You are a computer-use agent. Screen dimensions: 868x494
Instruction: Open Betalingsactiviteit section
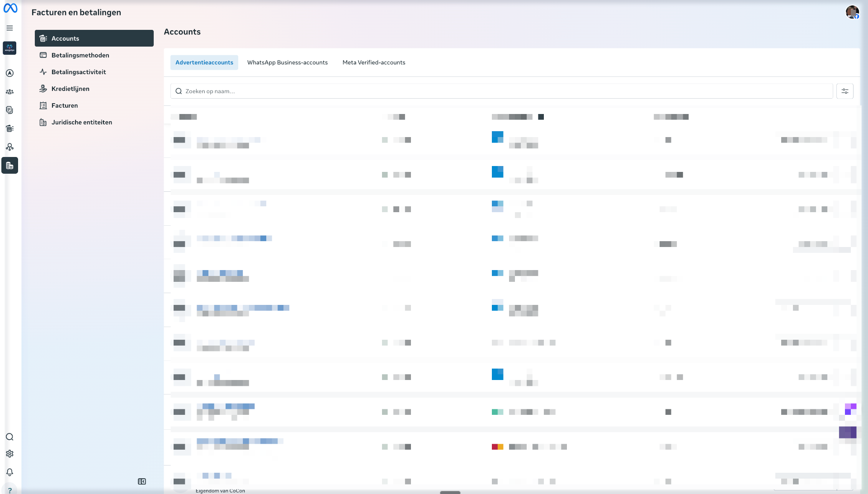(94, 72)
